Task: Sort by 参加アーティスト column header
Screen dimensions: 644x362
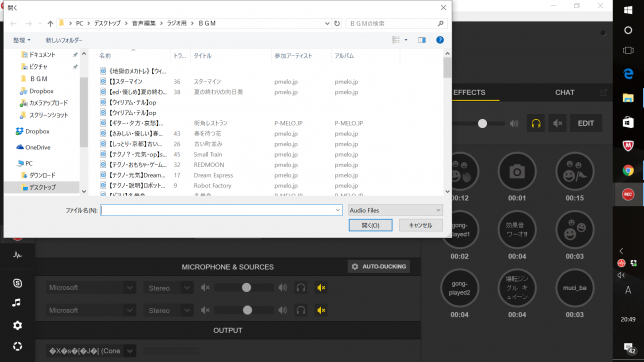Action: point(301,55)
